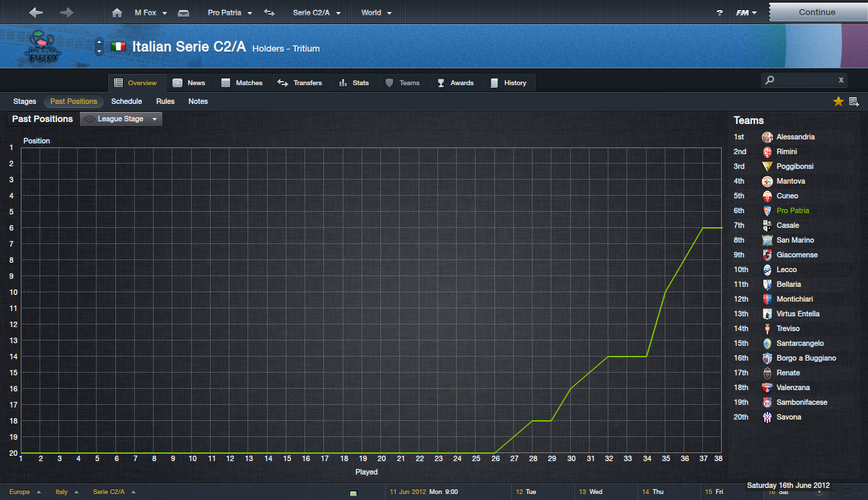Click the Mantova club badge icon
Screen dimensions: 868x500
pyautogui.click(x=767, y=181)
